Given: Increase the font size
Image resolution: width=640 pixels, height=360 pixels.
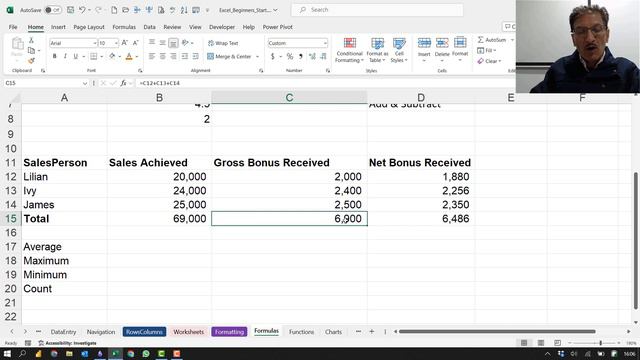Looking at the screenshot, I should pos(125,43).
